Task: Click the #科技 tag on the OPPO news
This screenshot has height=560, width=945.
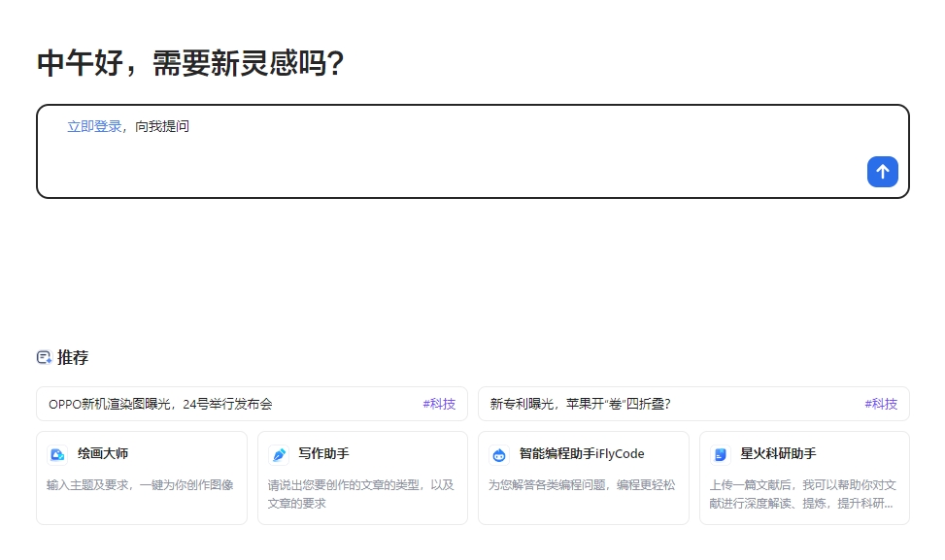Action: click(439, 404)
